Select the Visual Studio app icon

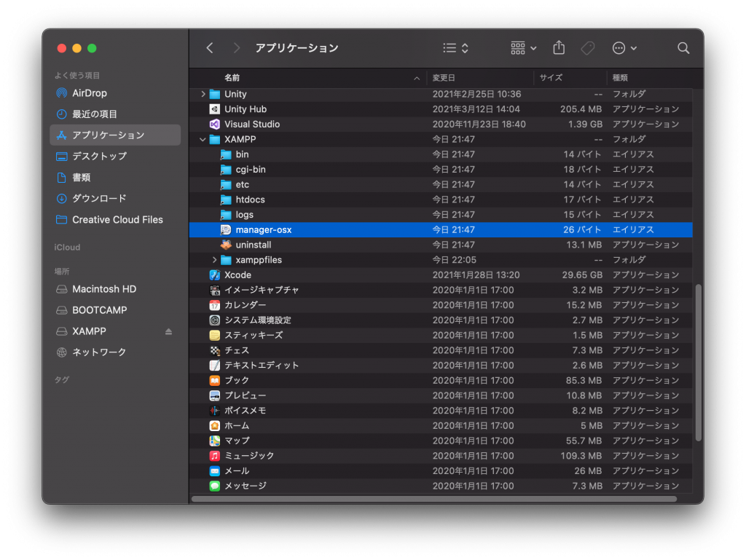(x=215, y=125)
